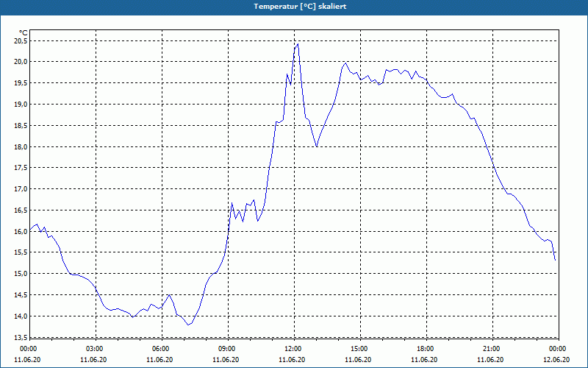Select the 20,5 temperature axis label
Screen dimensions: 588x368
21,40
